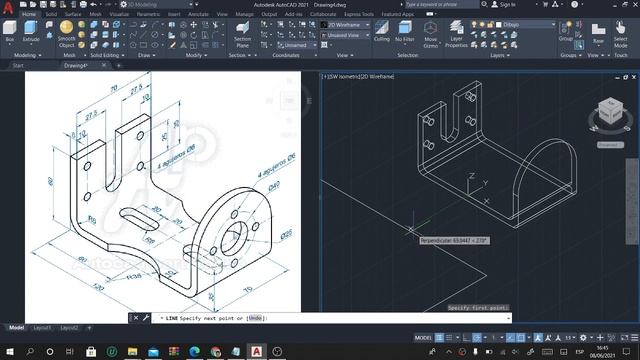Click the keyword search input field
Viewport: 640px width, 360px height.
pos(442,4)
